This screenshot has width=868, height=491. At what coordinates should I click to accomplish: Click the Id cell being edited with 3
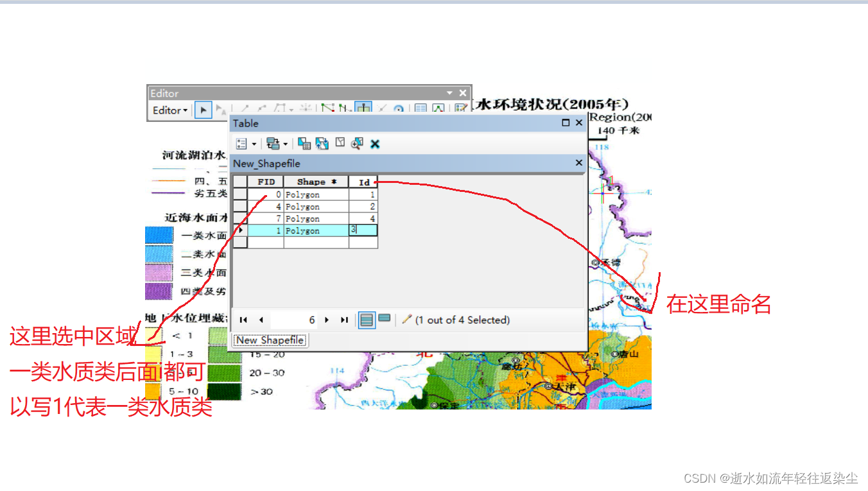(363, 230)
